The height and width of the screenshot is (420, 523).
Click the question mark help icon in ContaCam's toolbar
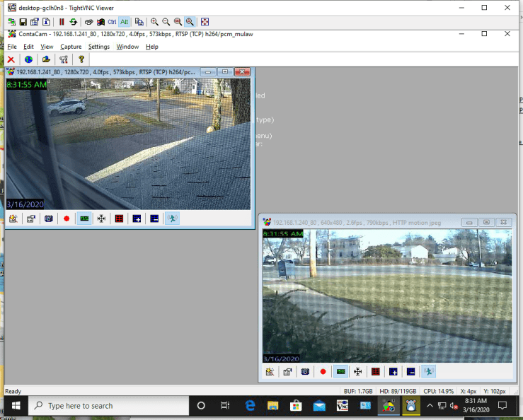point(81,60)
